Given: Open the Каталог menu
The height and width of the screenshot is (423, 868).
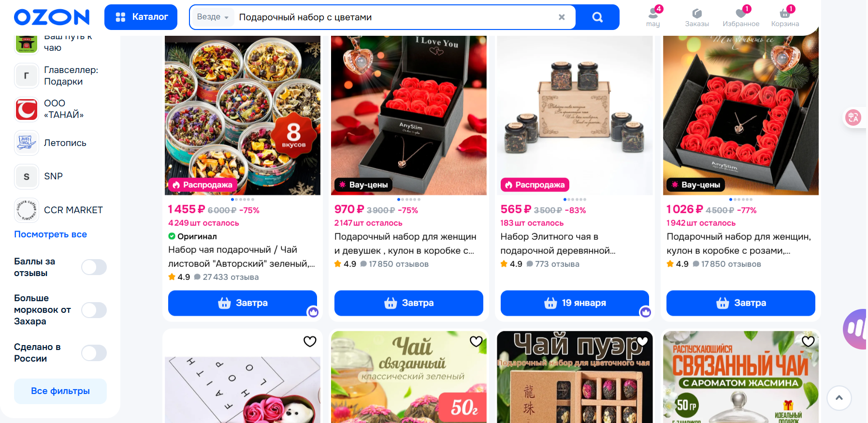Looking at the screenshot, I should 141,17.
